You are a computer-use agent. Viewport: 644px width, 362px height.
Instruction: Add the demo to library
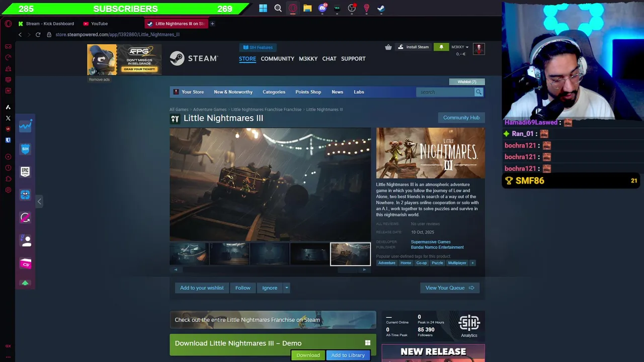tap(348, 355)
